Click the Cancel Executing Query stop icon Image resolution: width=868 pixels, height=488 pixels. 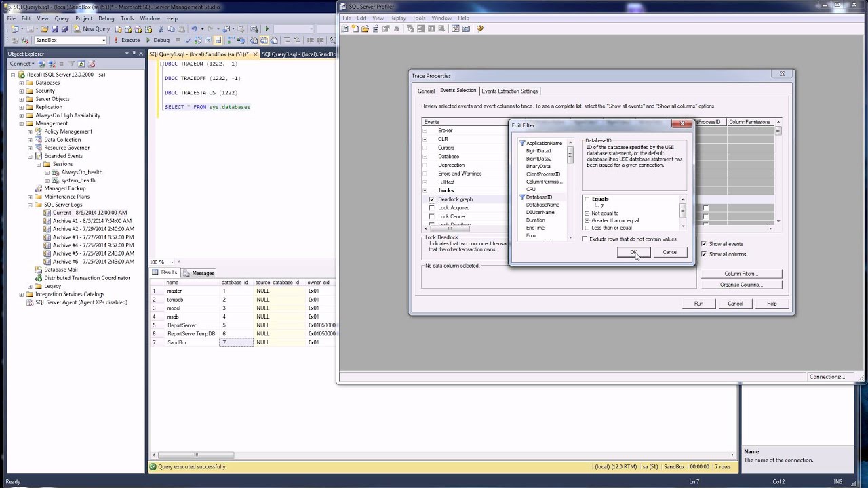178,40
